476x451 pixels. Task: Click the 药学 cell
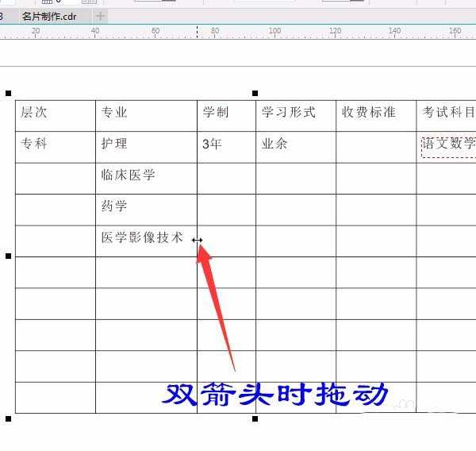pyautogui.click(x=146, y=210)
